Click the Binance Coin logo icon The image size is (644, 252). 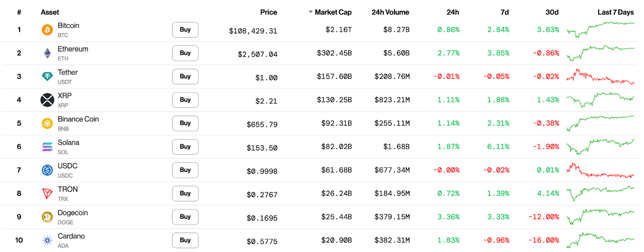(47, 123)
